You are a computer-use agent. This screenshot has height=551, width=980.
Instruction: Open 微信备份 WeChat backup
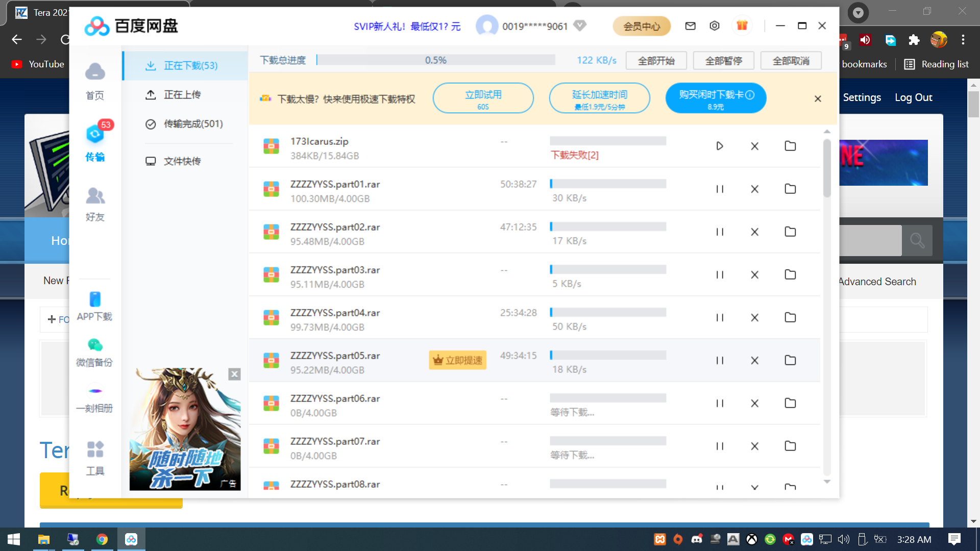coord(95,352)
